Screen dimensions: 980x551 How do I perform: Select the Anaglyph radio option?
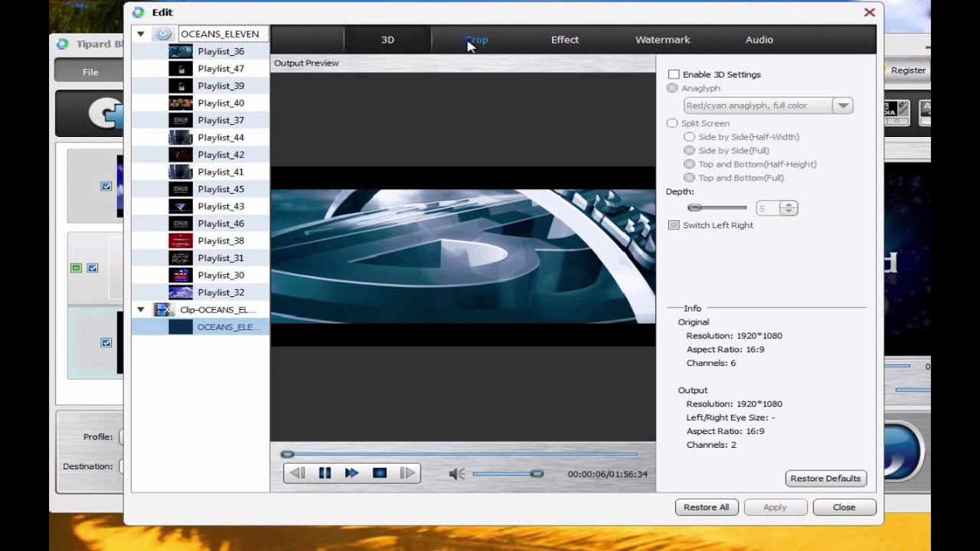tap(672, 88)
